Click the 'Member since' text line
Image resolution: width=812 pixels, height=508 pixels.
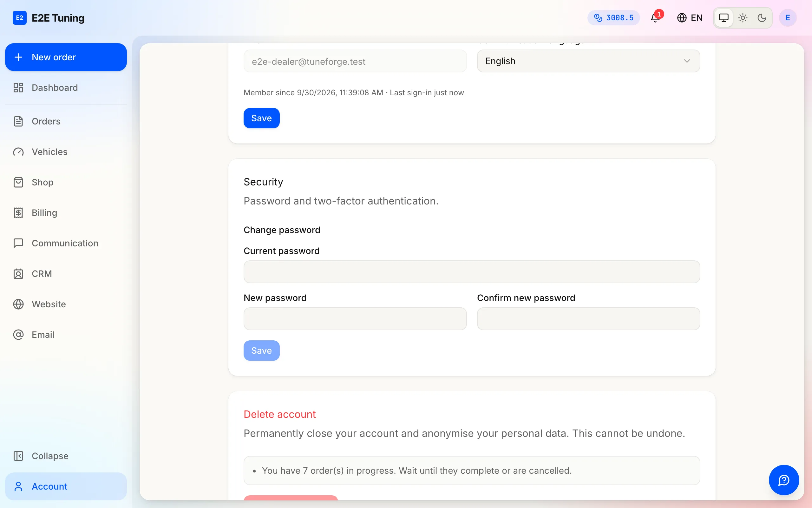tap(354, 93)
